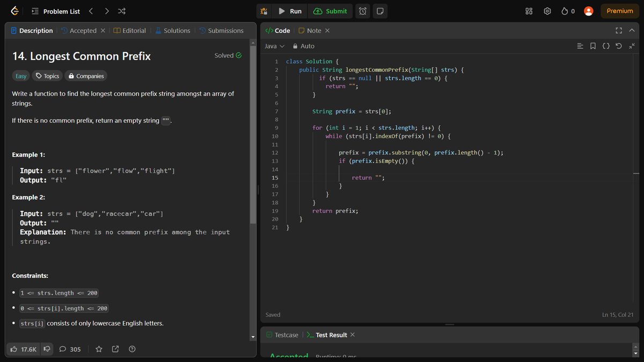Open the Editorial tab
The image size is (644, 362).
tap(129, 31)
